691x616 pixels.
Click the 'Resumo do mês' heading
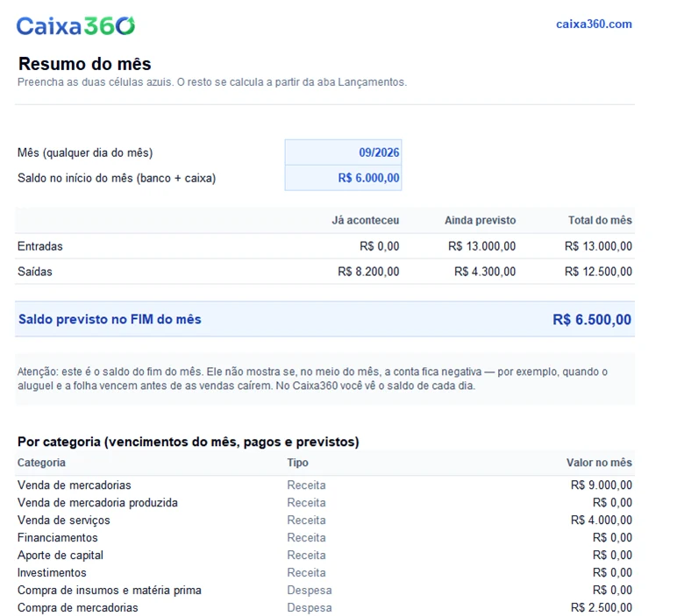pyautogui.click(x=84, y=64)
